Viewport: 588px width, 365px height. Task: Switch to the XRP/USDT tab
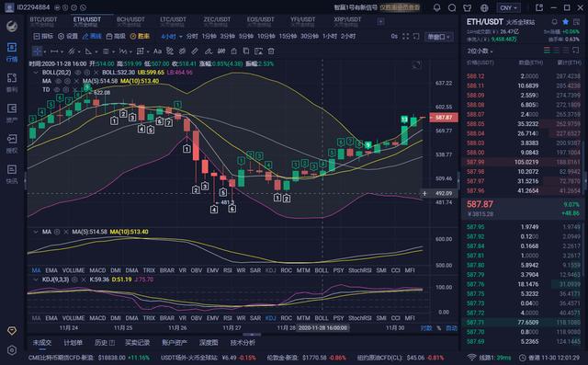347,22
